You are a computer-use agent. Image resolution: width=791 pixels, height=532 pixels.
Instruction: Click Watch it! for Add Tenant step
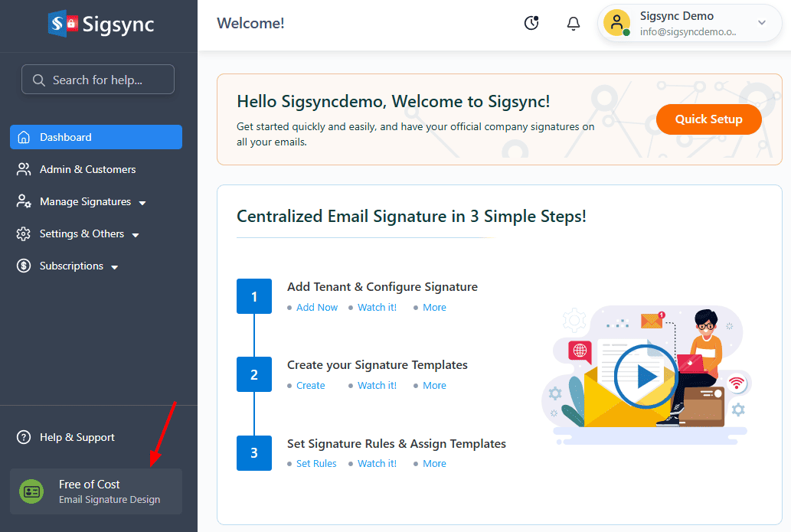click(377, 308)
